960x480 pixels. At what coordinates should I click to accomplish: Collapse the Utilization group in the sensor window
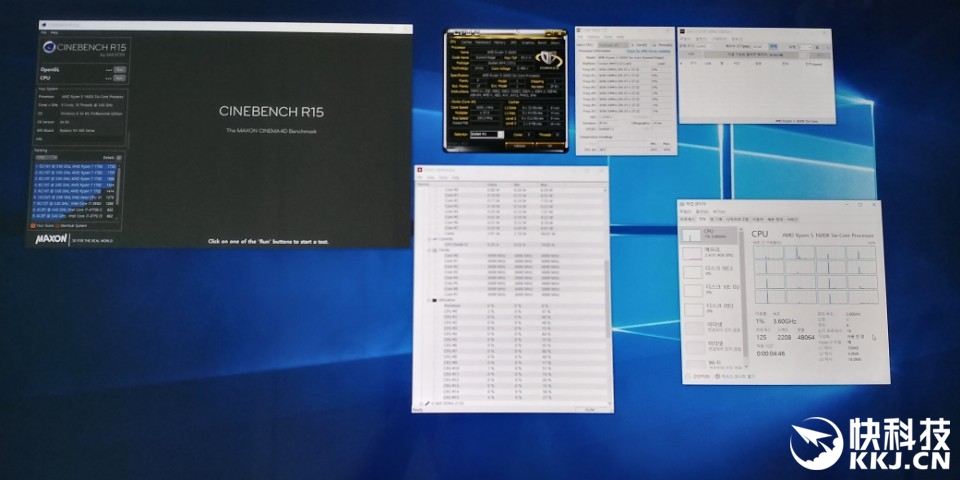click(428, 300)
